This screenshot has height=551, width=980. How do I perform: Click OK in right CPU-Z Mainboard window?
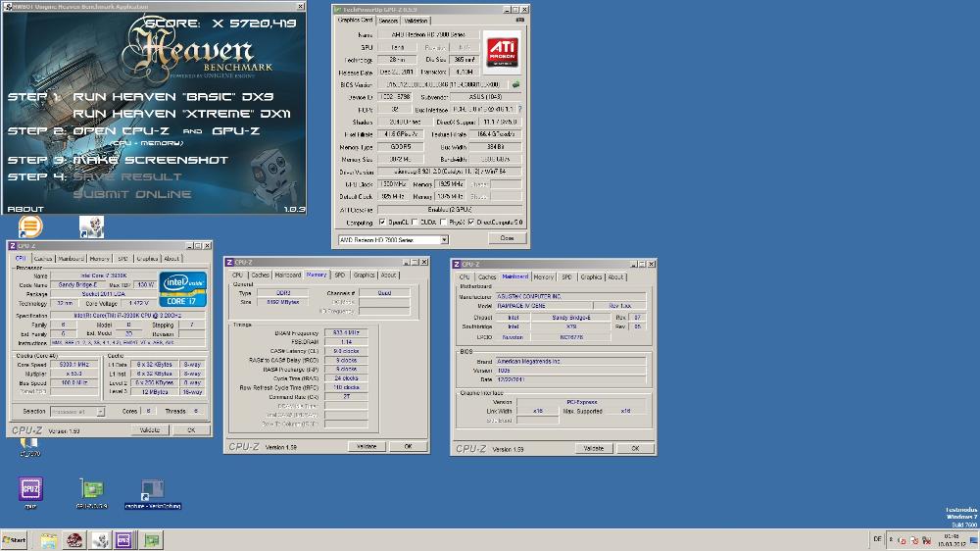pyautogui.click(x=635, y=448)
